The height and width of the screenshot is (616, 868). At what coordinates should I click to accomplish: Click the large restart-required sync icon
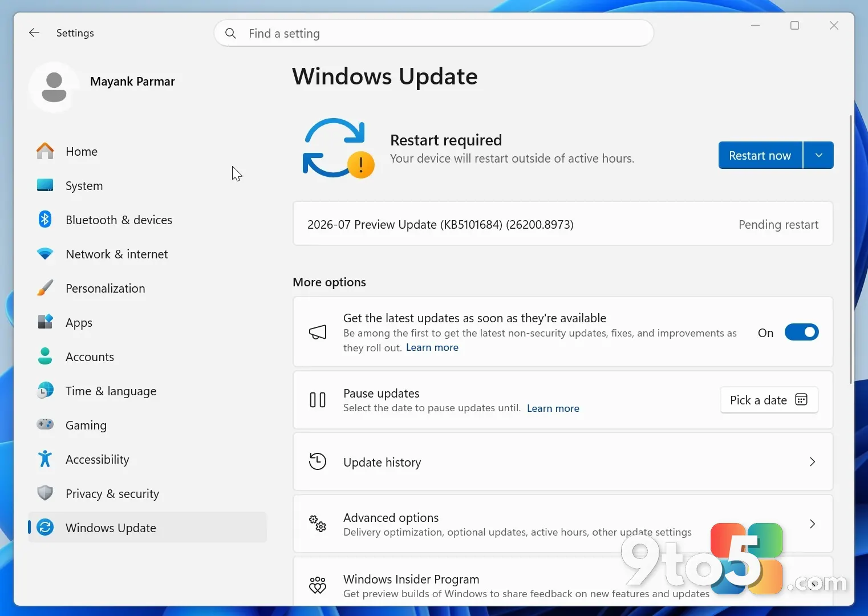click(338, 148)
